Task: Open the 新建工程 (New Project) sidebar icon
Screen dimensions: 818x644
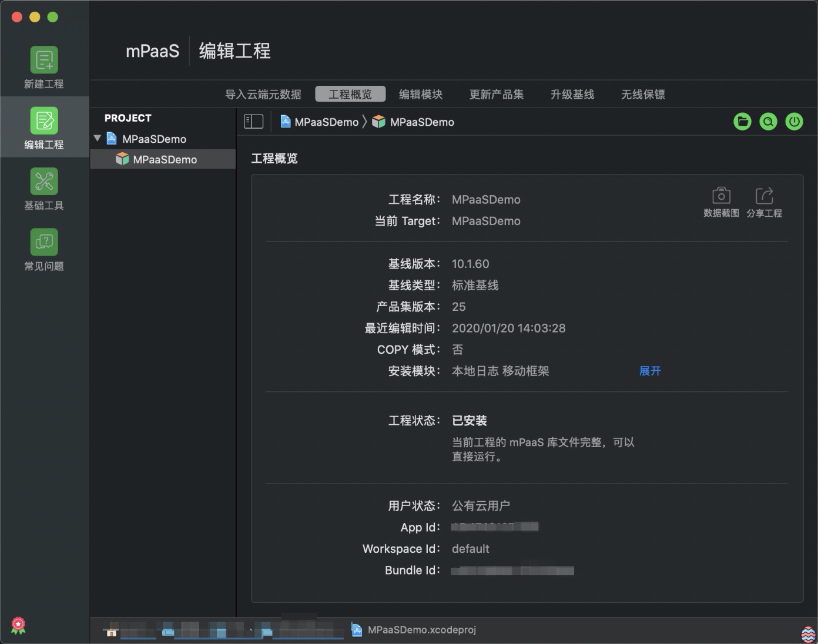Action: point(43,66)
